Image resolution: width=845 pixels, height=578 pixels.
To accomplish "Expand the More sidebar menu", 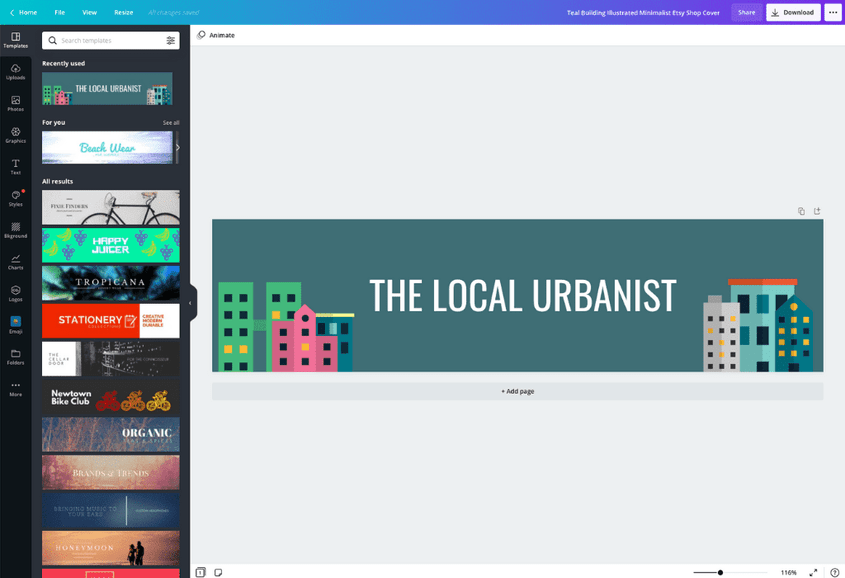I will (x=15, y=390).
